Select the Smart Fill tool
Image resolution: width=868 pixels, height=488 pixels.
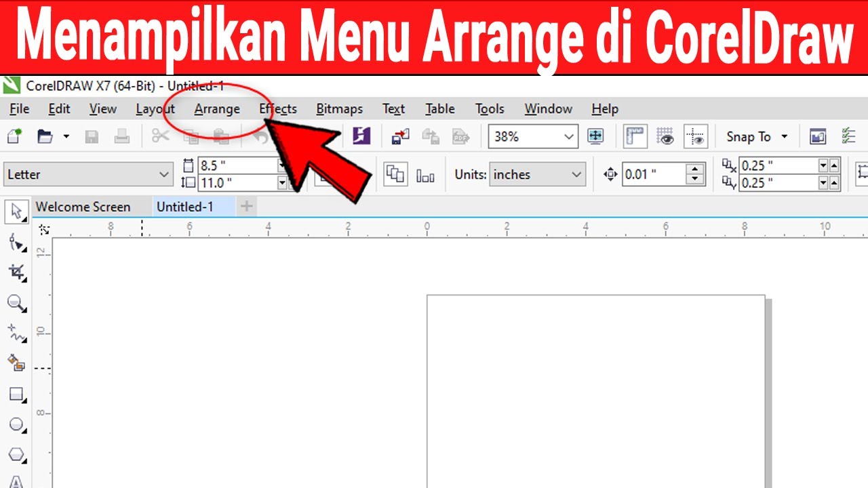pos(16,363)
